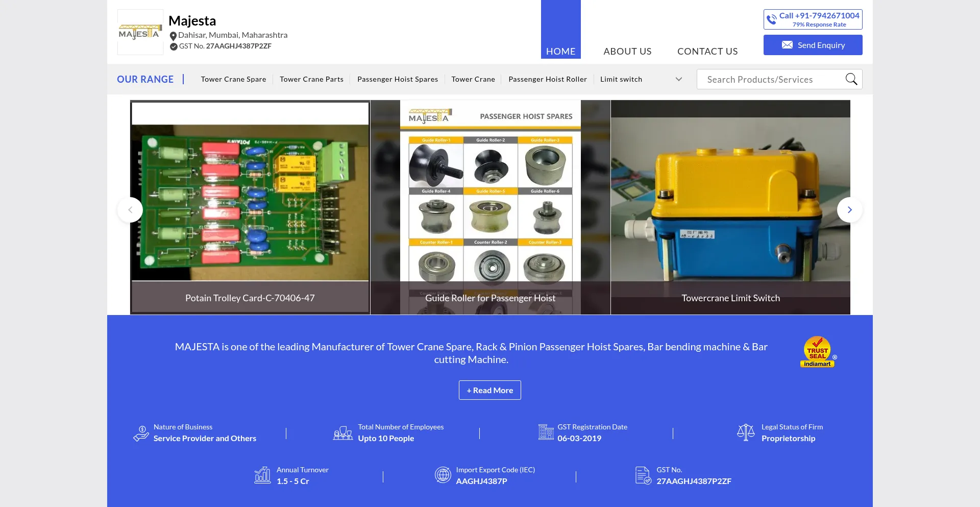
Task: Click the Legal Status scales icon
Action: 746,432
